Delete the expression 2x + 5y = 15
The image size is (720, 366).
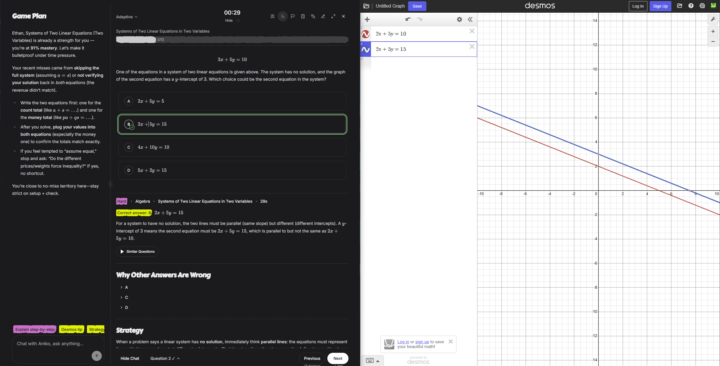[472, 46]
